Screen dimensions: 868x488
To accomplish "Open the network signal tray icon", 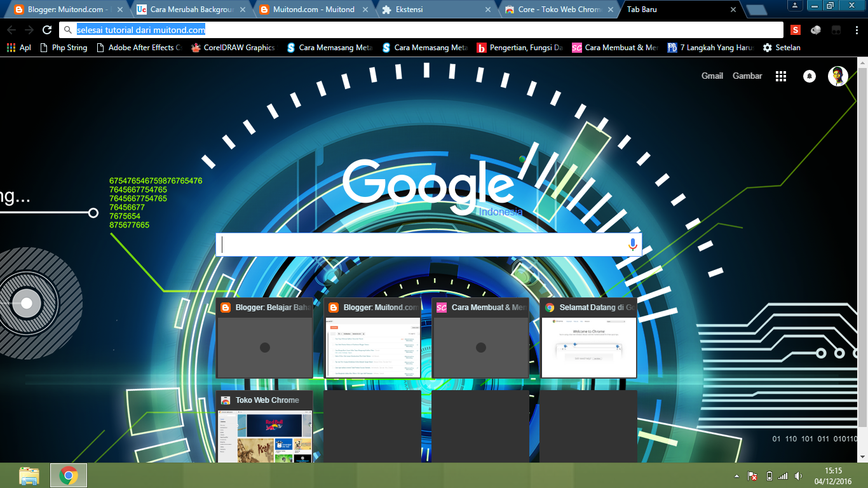I will pos(783,475).
